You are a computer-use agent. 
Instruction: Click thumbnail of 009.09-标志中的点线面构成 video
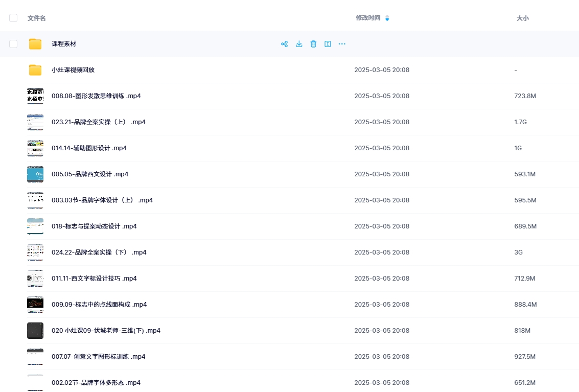(x=35, y=305)
